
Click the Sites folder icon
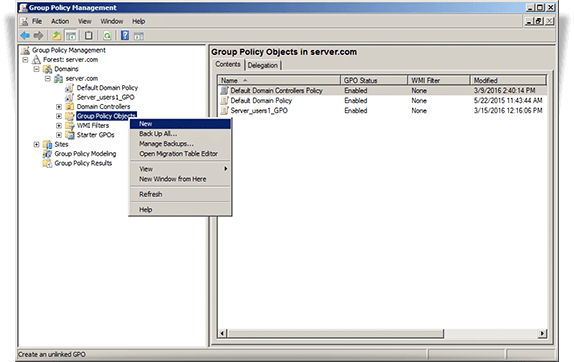(x=48, y=145)
